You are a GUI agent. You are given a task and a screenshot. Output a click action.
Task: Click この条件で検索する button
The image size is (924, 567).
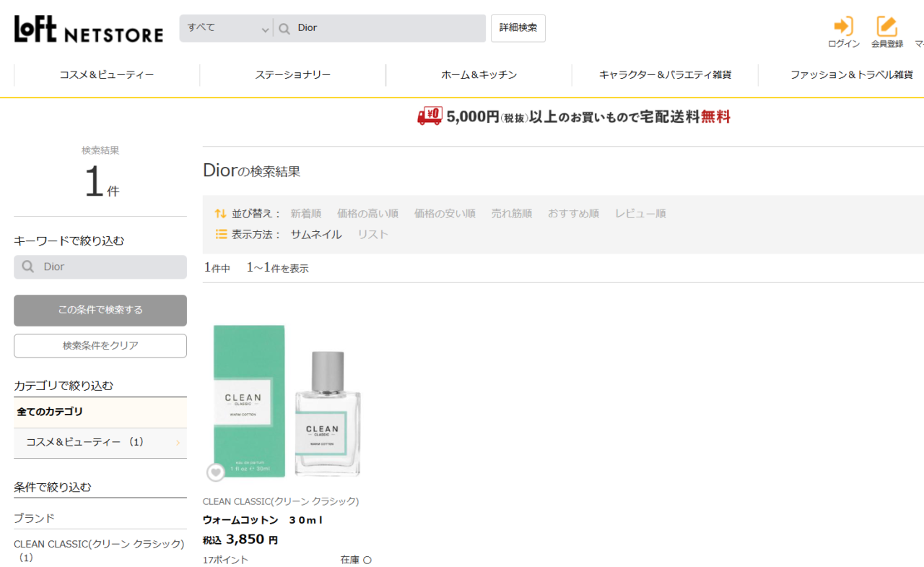100,311
